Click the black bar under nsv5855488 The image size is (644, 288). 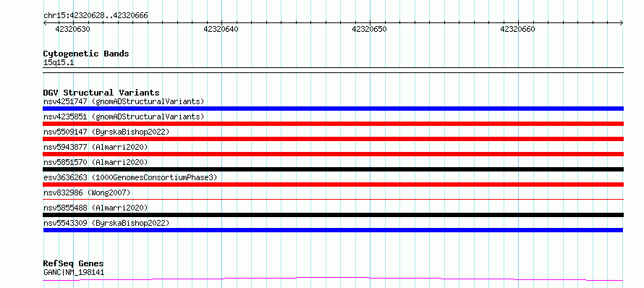click(x=333, y=215)
